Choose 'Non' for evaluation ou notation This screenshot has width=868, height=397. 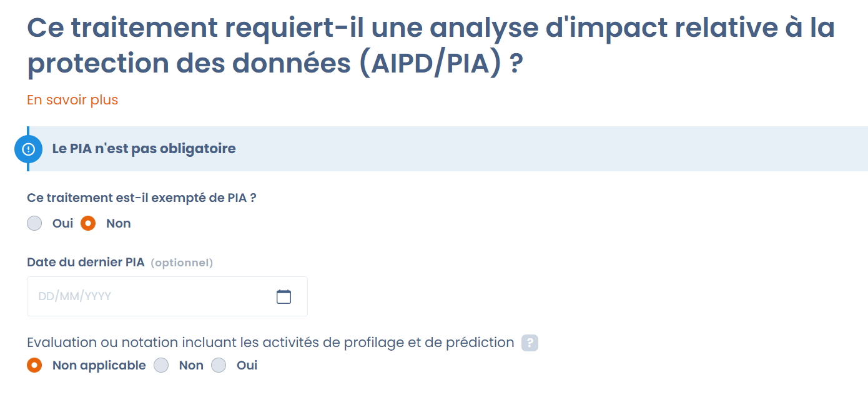coord(161,365)
